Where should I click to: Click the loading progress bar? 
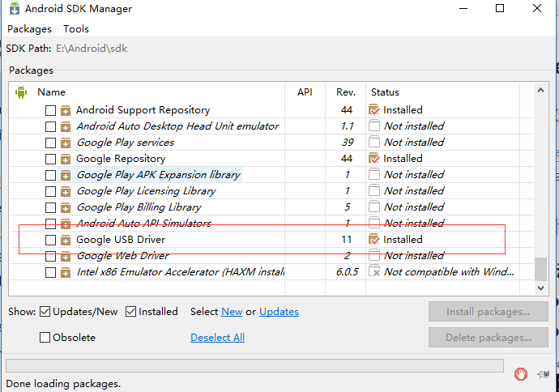(x=254, y=365)
